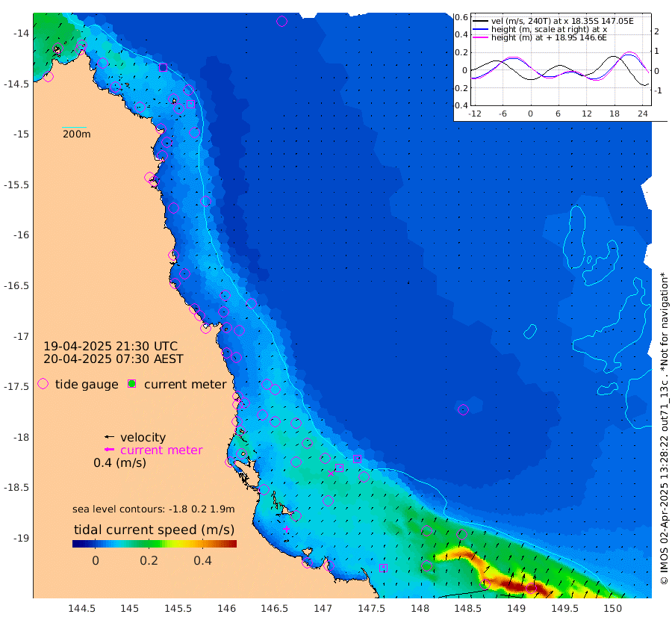Click the '-16.5' latitude axis label
Image resolution: width=672 pixels, height=623 pixels.
(16, 285)
